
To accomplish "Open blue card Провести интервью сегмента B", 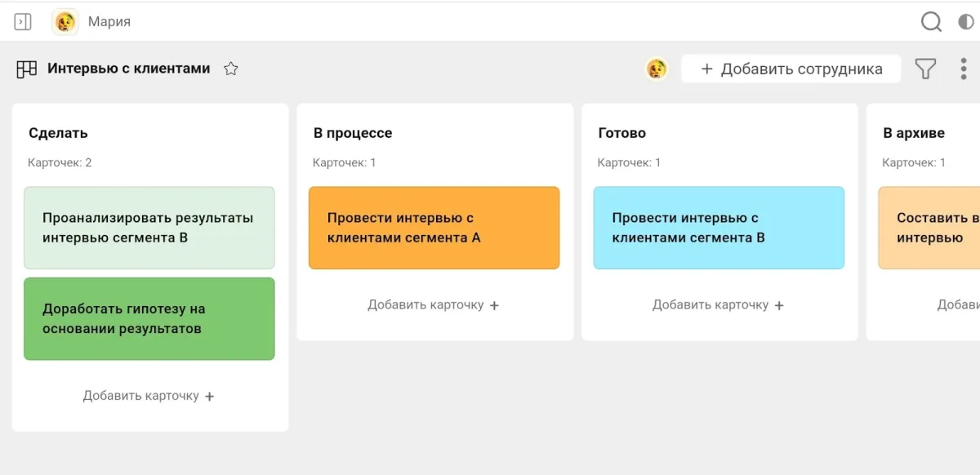I will [719, 229].
